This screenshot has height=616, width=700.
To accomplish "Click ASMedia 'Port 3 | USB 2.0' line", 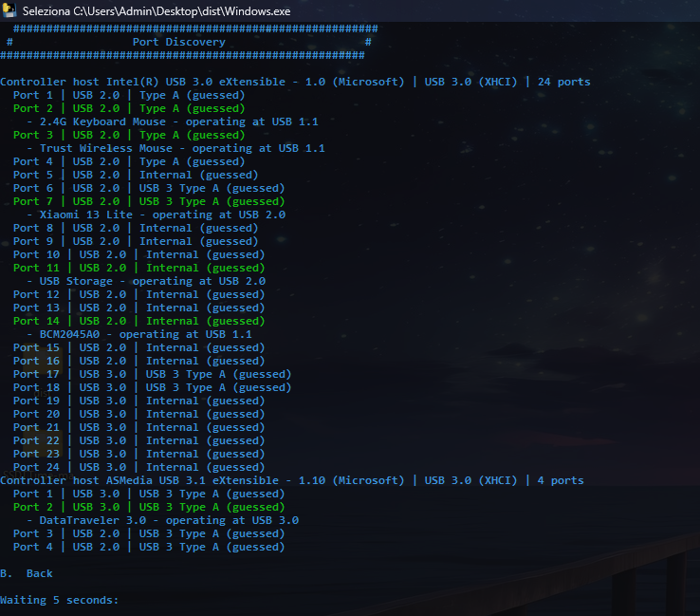I will coord(149,533).
